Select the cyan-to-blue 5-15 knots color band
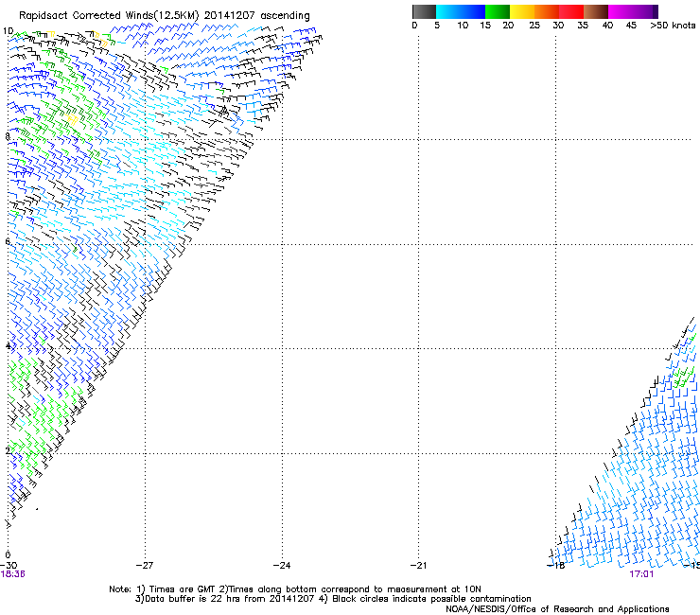Screen dimensions: 700x615 click(x=461, y=11)
